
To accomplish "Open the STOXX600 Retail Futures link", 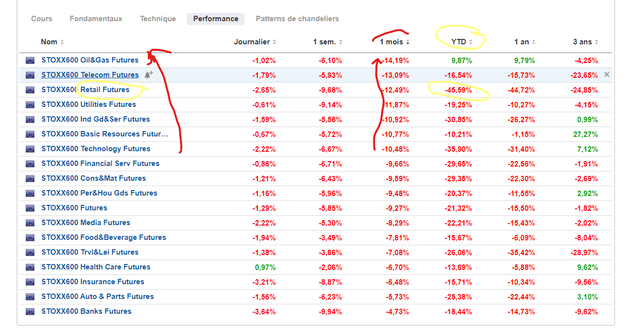I will click(85, 90).
